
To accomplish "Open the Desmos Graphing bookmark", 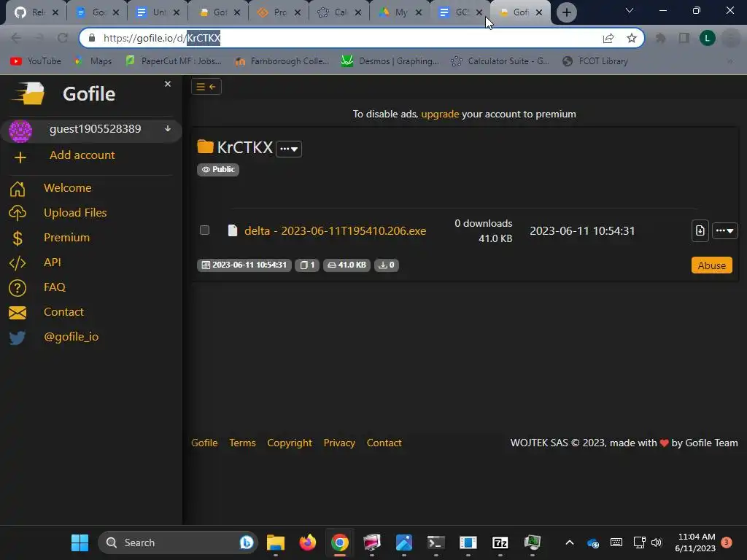I will click(390, 61).
